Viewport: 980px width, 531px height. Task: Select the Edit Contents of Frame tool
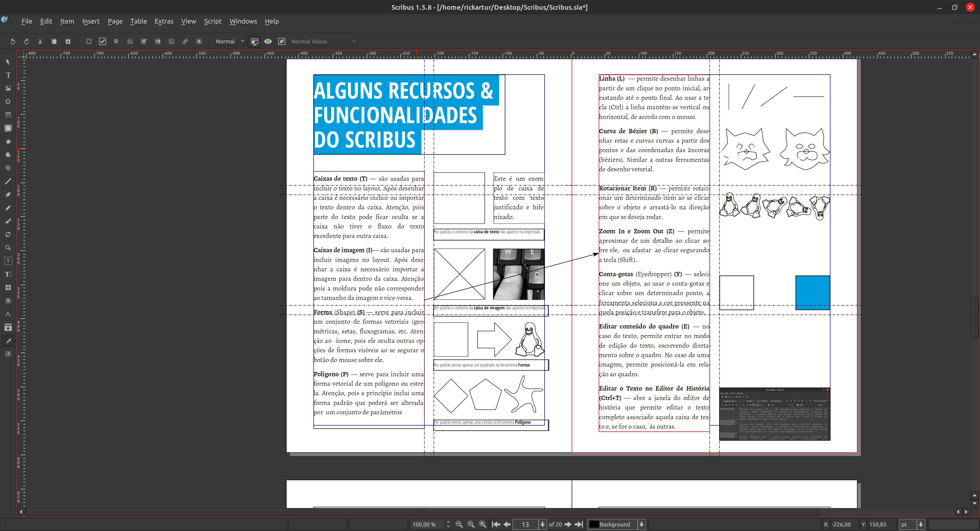[x=8, y=261]
